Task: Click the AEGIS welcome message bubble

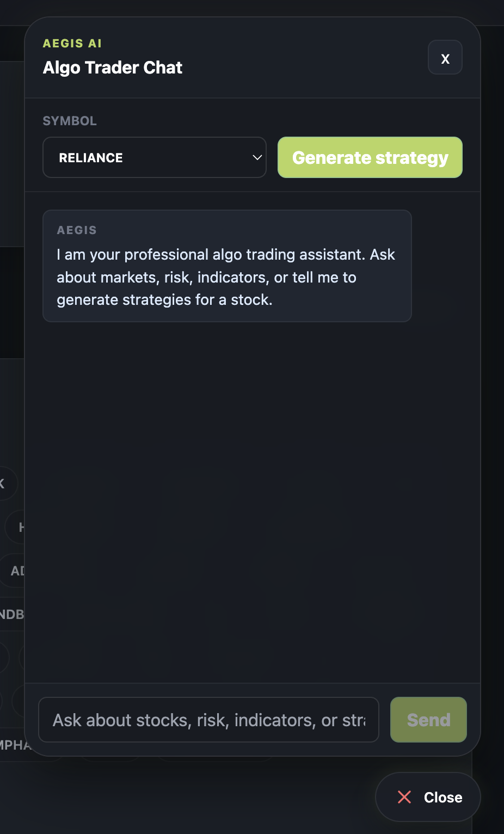Action: 227,266
